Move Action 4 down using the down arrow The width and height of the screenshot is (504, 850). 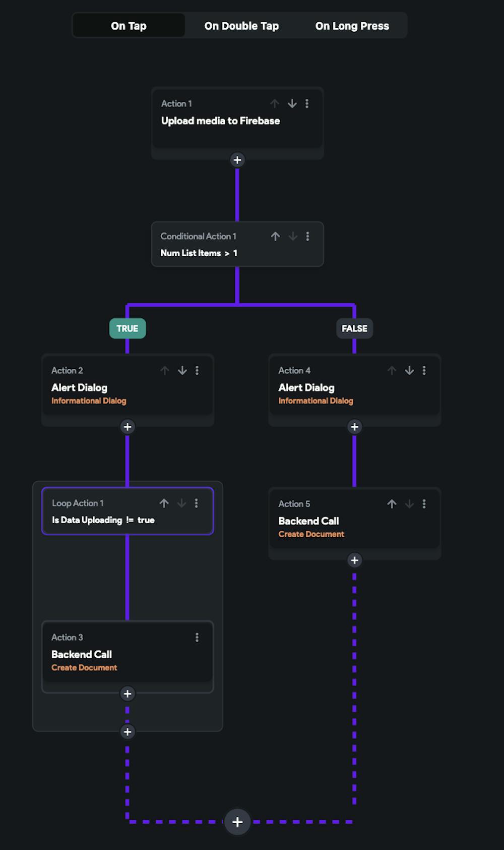pos(409,370)
